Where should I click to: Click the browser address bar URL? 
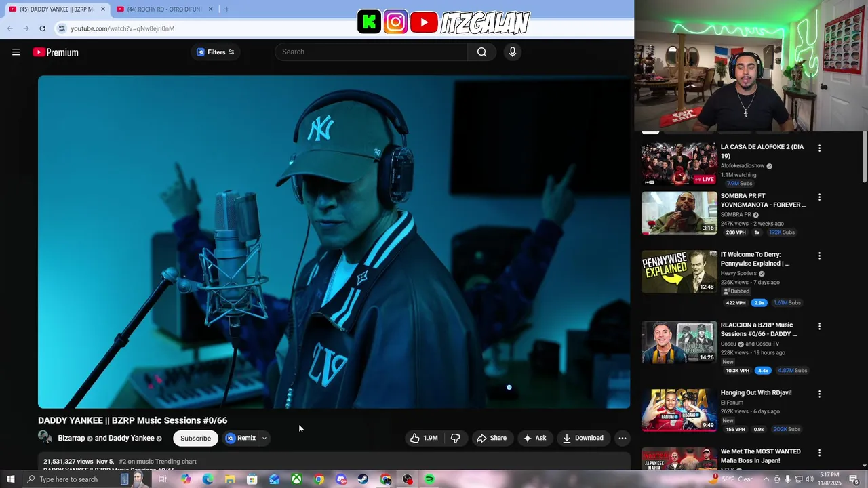[123, 28]
